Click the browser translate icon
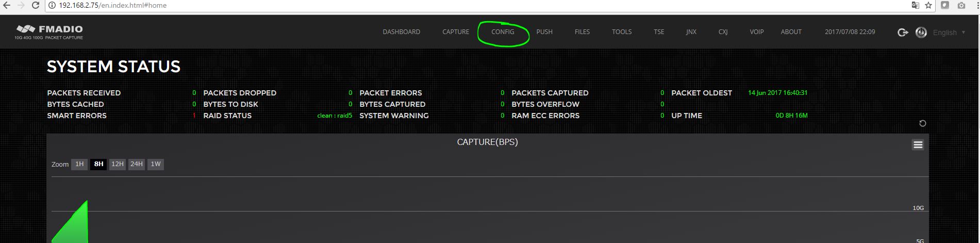 (915, 5)
